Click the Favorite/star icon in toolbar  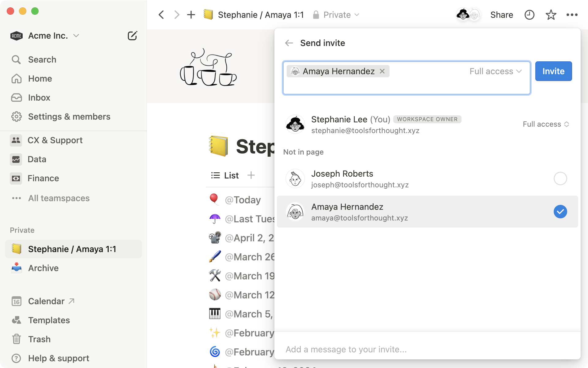550,15
